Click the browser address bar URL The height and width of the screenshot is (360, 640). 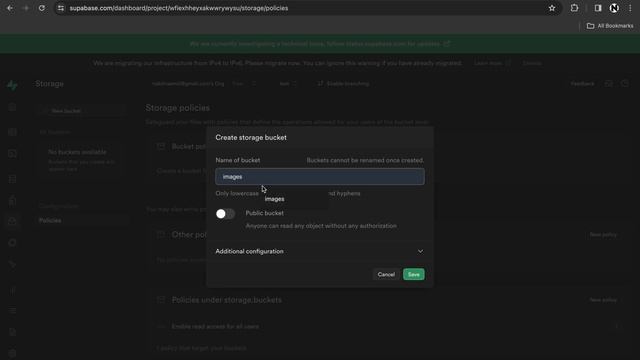click(x=179, y=8)
